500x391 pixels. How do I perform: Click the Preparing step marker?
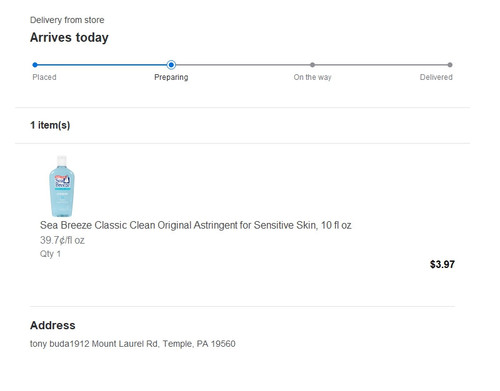click(x=171, y=65)
